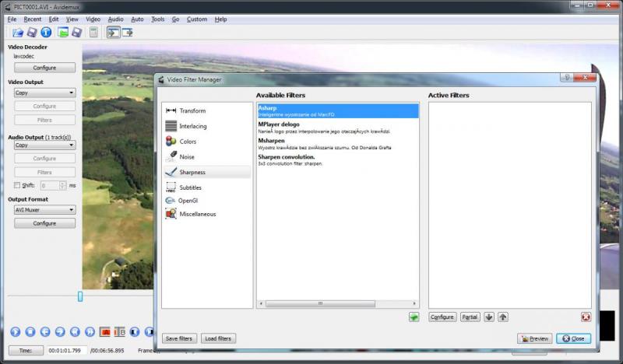The width and height of the screenshot is (623, 364).
Task: Click the red Remove filter icon
Action: coord(586,317)
